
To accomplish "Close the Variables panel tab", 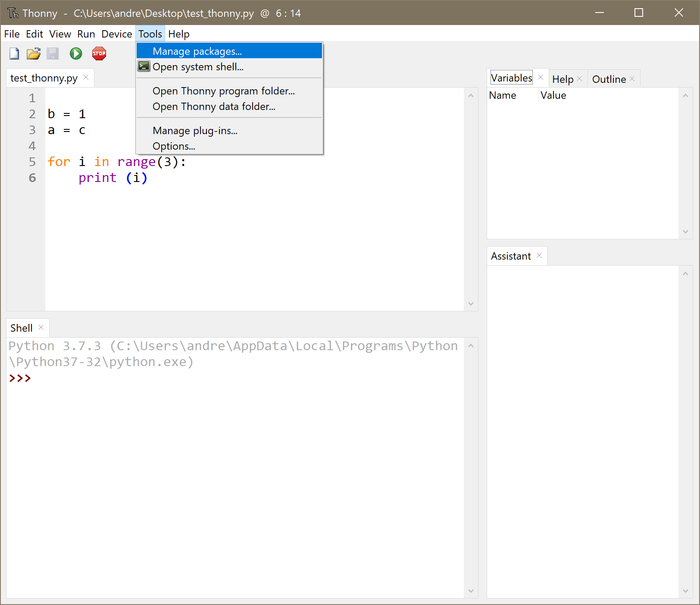I will pyautogui.click(x=541, y=77).
